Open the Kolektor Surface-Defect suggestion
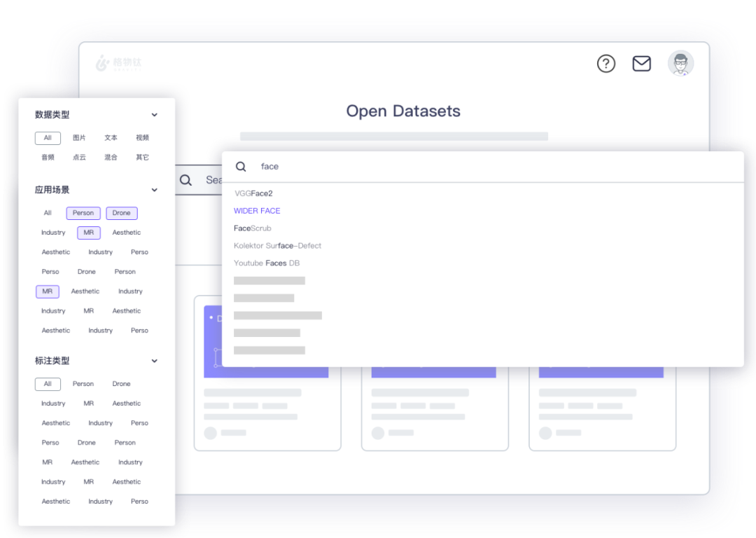This screenshot has width=756, height=538. coord(277,246)
